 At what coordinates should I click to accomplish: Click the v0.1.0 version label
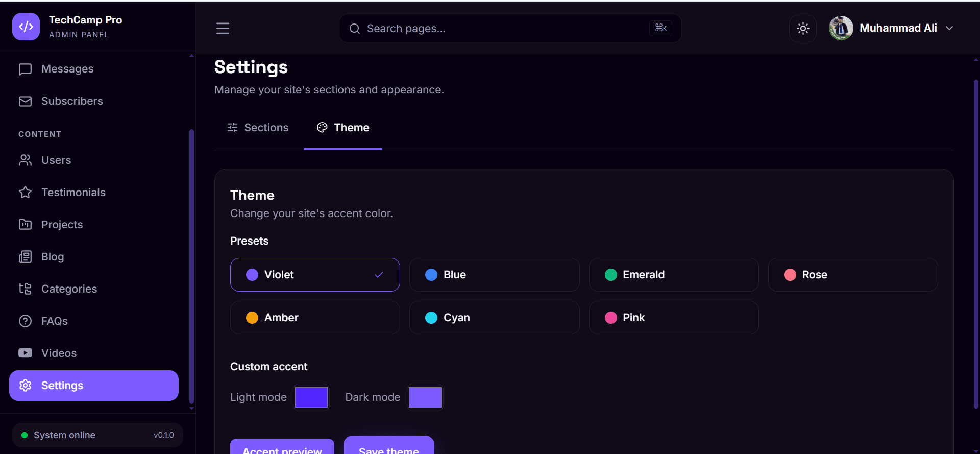pos(164,435)
